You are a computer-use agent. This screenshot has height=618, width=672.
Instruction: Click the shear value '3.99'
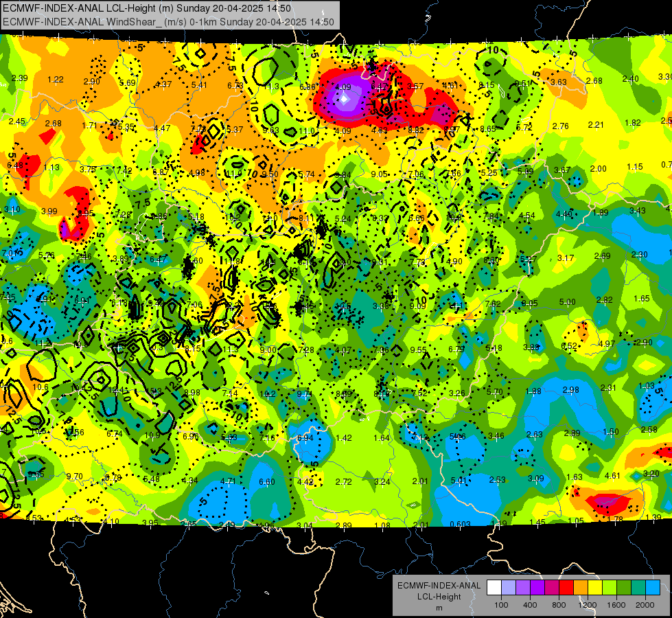coord(49,211)
